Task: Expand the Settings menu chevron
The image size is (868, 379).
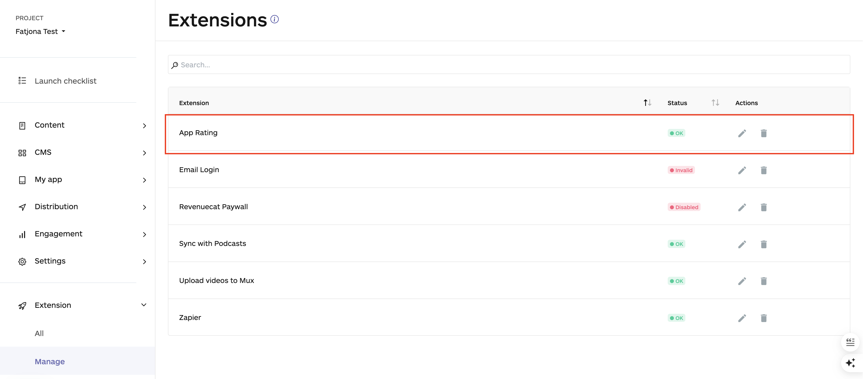Action: coord(145,261)
